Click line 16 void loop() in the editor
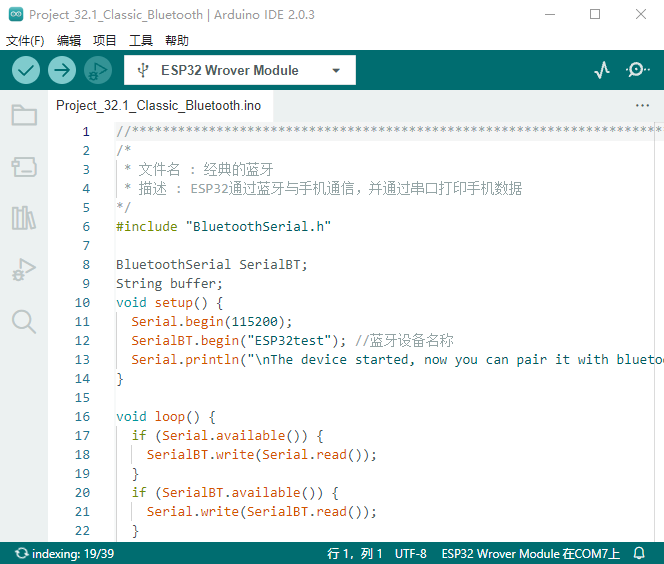 pos(166,417)
